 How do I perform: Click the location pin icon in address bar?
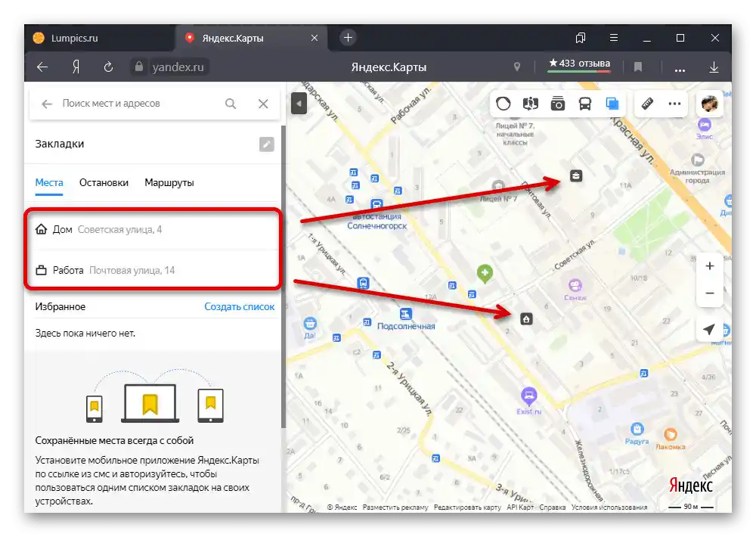[517, 67]
